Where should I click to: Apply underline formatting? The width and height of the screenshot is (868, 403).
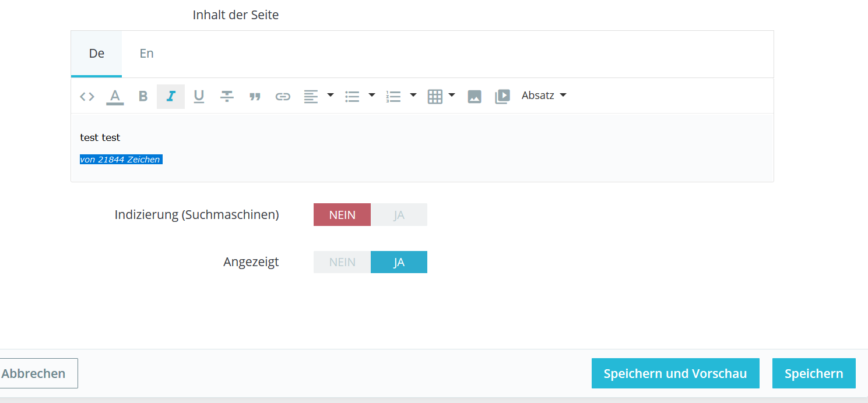pyautogui.click(x=199, y=97)
